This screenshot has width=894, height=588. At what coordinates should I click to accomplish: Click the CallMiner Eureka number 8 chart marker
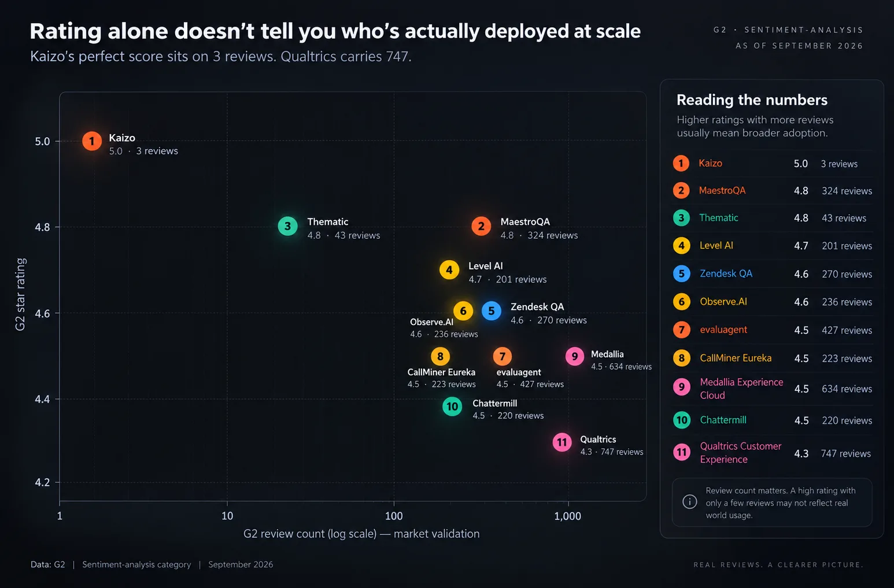coord(441,357)
